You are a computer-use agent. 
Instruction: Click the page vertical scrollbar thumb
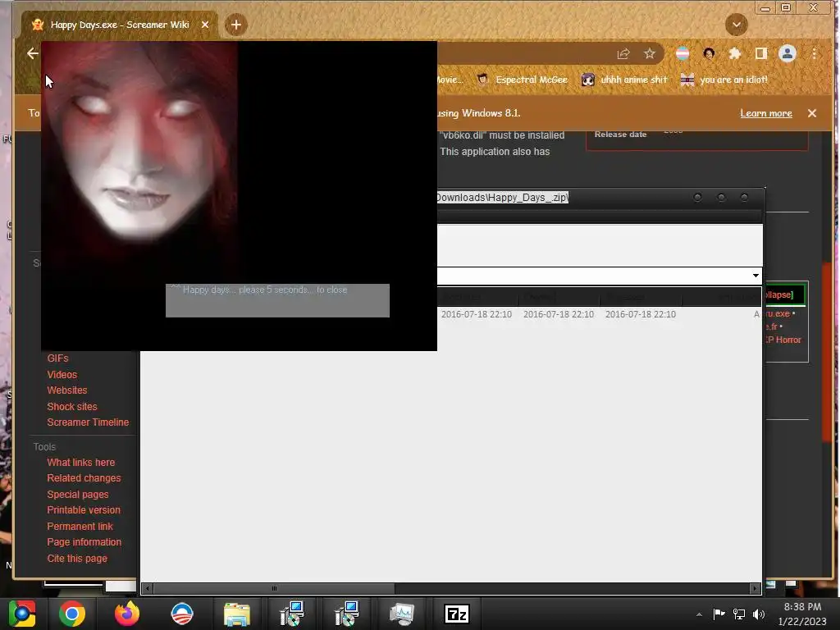(x=829, y=351)
